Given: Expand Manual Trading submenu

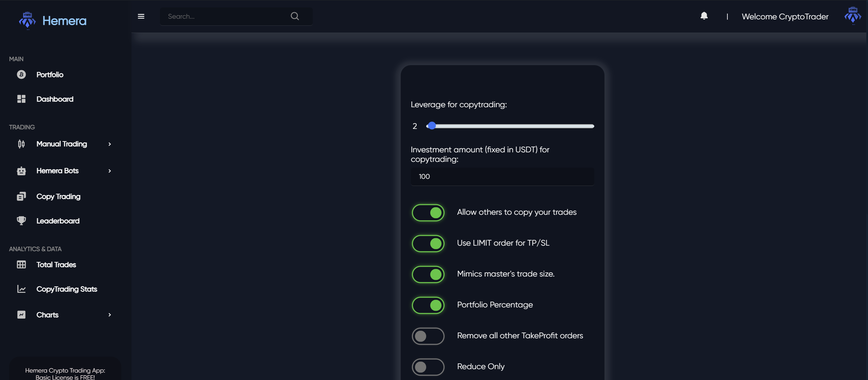Looking at the screenshot, I should 110,144.
